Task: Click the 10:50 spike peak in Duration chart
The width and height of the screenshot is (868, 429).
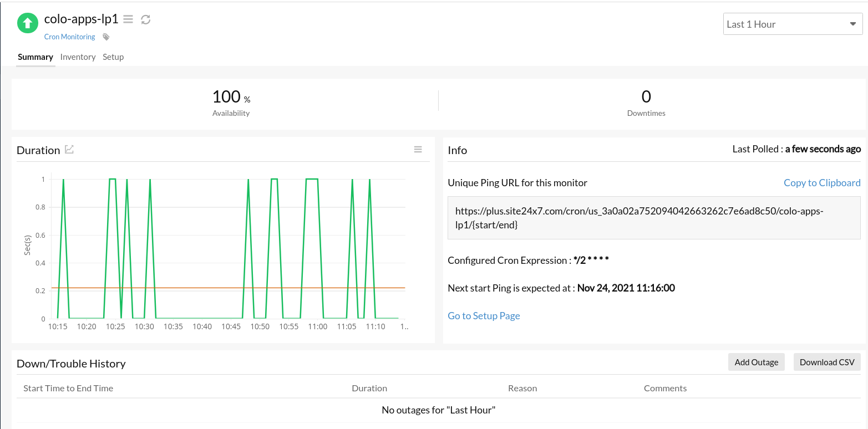Action: click(x=274, y=179)
